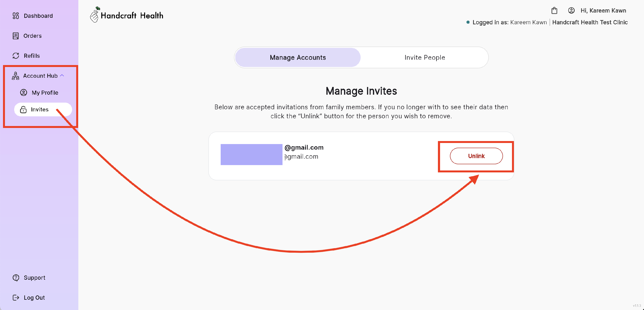
Task: Click the Log Out exit icon
Action: 16,298
